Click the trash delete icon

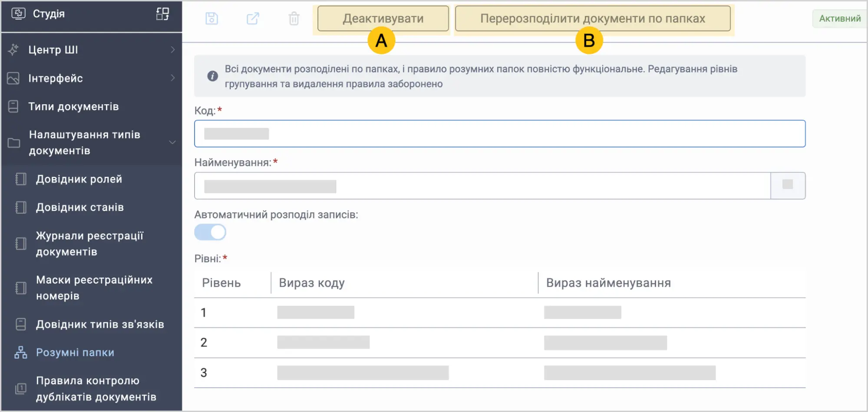pyautogui.click(x=294, y=19)
